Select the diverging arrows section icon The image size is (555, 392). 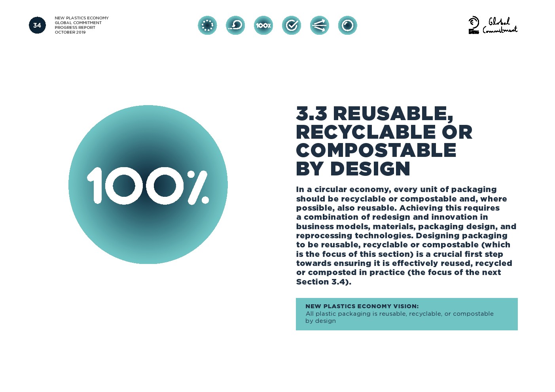[320, 25]
